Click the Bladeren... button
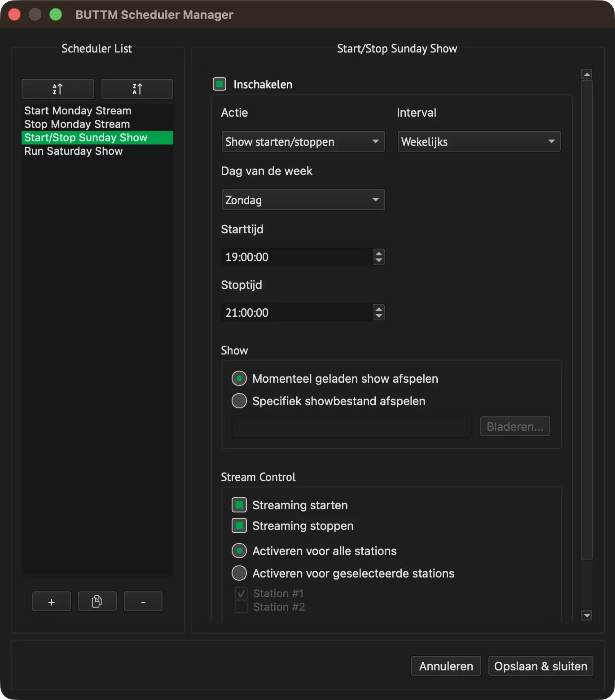Image resolution: width=615 pixels, height=700 pixels. tap(515, 427)
